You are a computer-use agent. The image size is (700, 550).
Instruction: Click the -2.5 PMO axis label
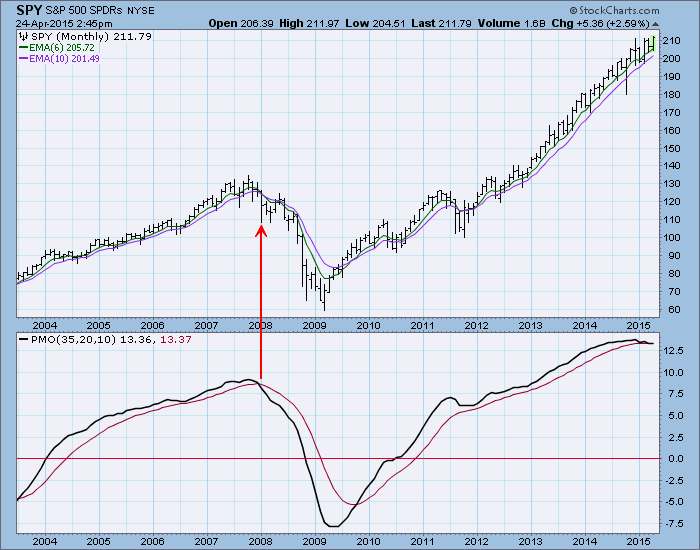click(x=674, y=480)
